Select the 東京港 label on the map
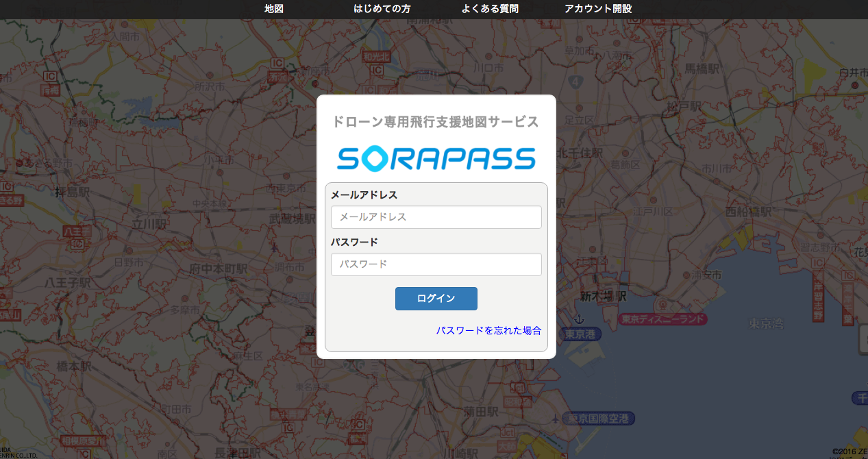The image size is (868, 459). click(x=580, y=334)
